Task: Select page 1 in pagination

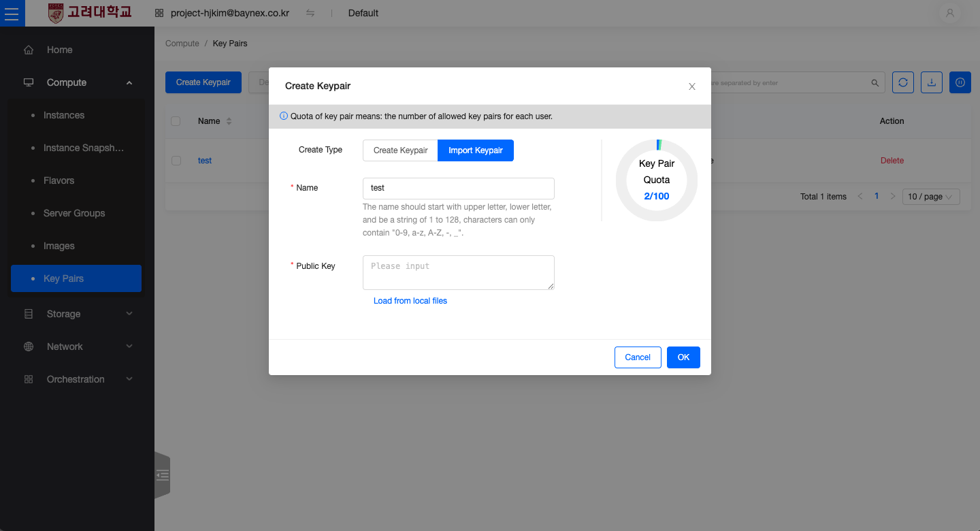Action: click(877, 196)
